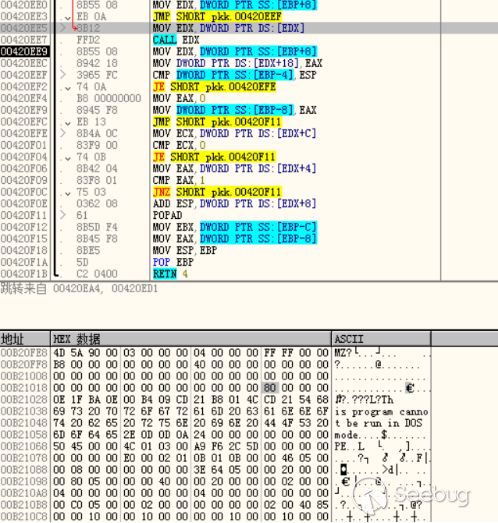Click the JNZ SHORT pkk.00420F11 instruction
Screen dimensions: 498x523
217,192
